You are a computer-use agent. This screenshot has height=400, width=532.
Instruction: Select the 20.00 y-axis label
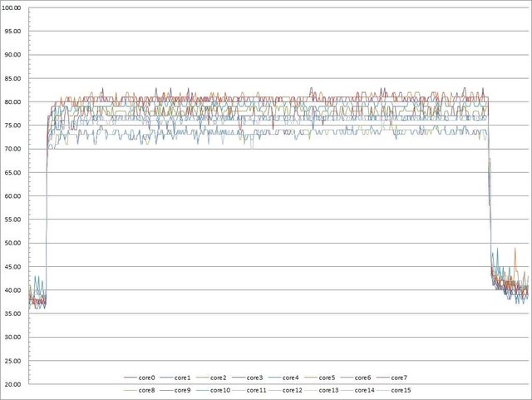pyautogui.click(x=15, y=384)
